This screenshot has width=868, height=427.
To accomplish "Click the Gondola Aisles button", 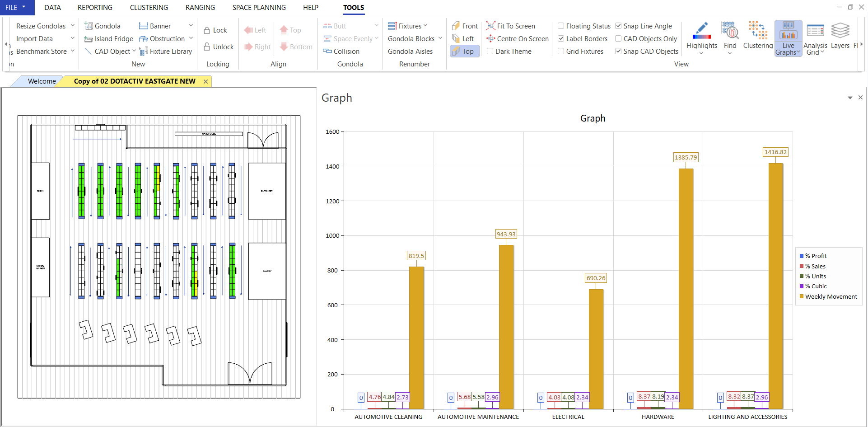I will [x=410, y=52].
